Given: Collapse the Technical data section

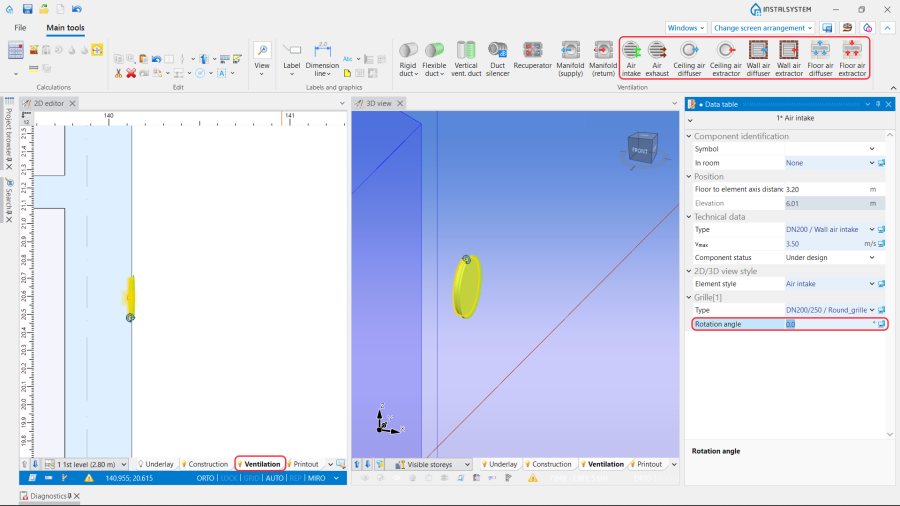Looking at the screenshot, I should (690, 216).
